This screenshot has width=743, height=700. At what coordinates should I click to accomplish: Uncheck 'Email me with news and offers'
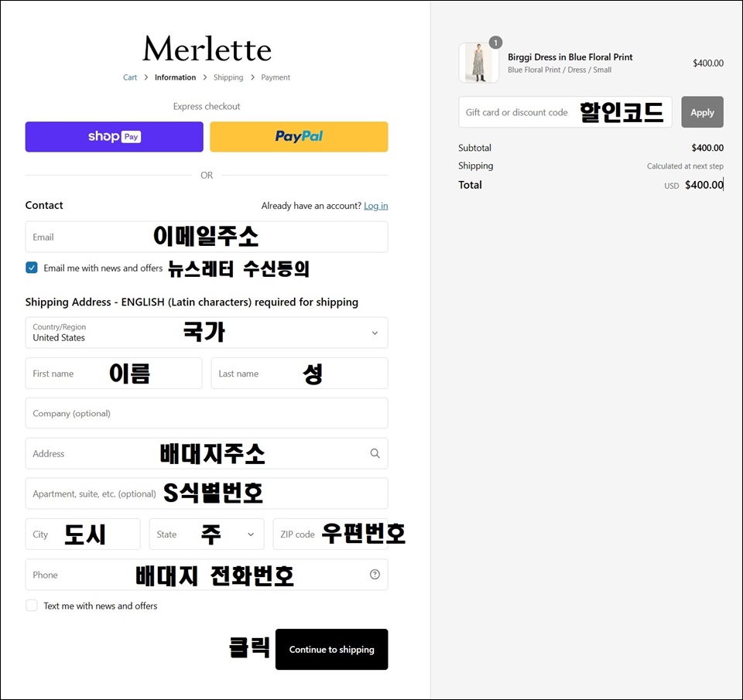pos(32,268)
